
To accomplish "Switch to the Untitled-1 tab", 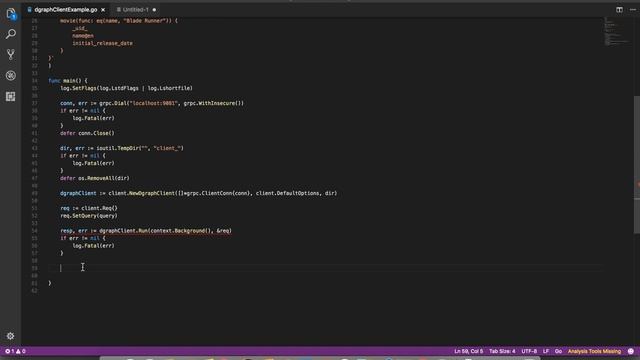I will coord(136,9).
